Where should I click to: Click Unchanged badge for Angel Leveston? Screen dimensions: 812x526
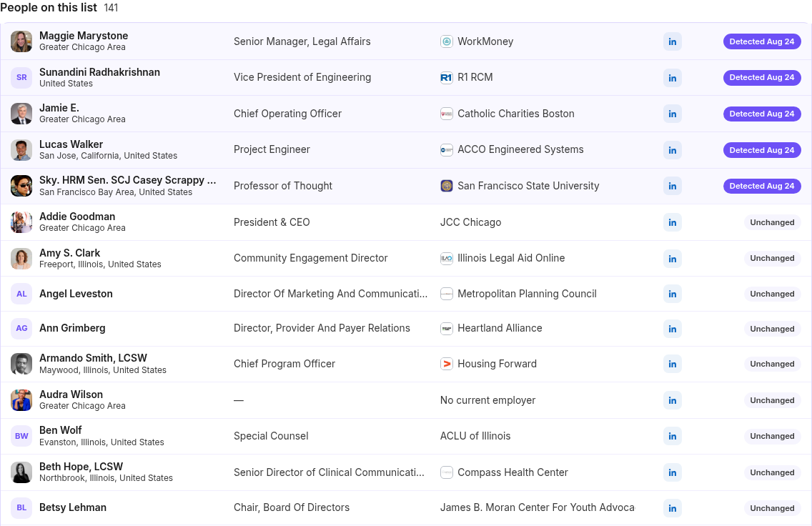[x=772, y=294]
